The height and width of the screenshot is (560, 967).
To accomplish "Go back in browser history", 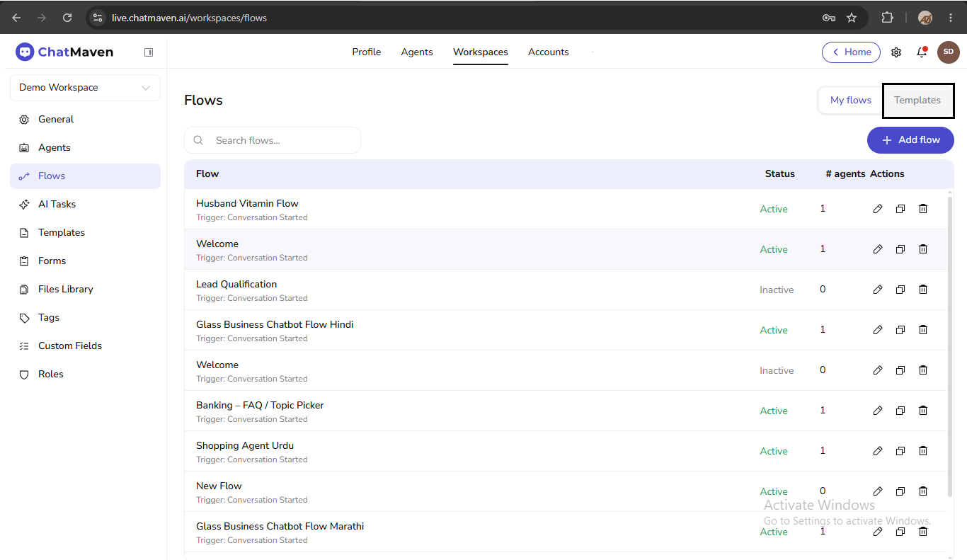I will [x=16, y=18].
